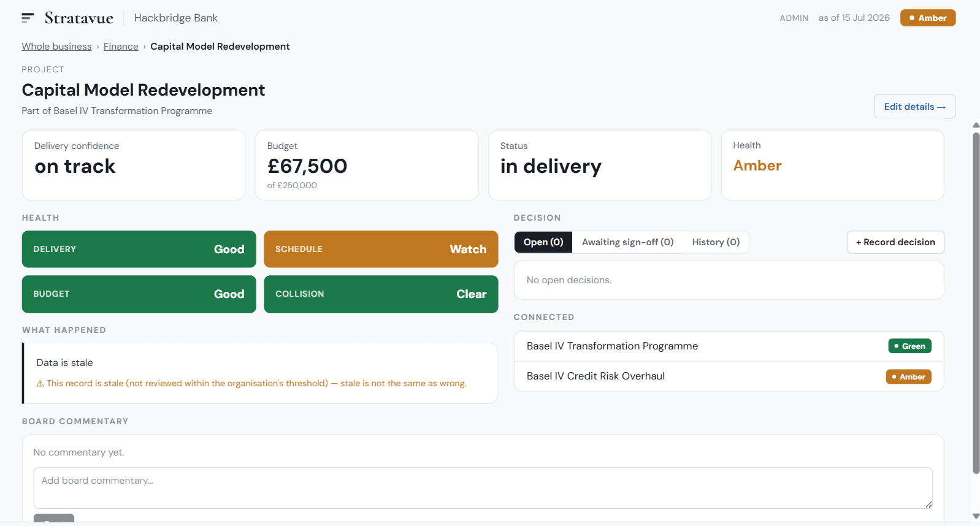Image resolution: width=980 pixels, height=526 pixels.
Task: Click the No commentary yet text
Action: pyautogui.click(x=78, y=452)
